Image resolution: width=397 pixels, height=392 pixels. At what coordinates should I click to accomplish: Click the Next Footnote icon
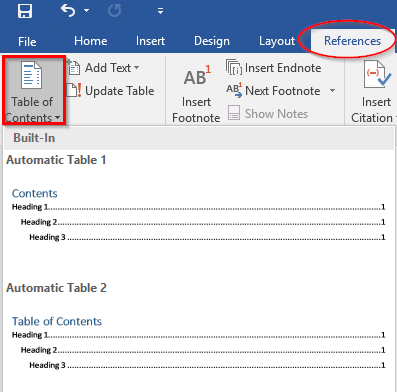pos(234,91)
